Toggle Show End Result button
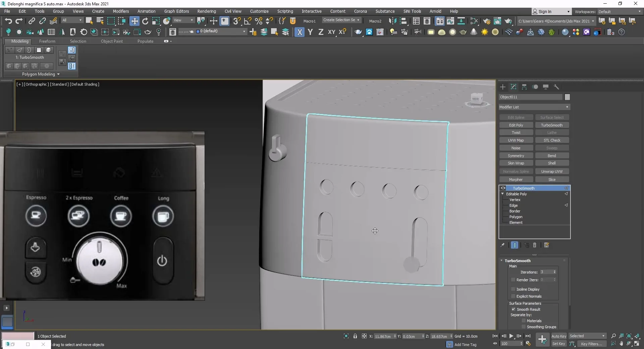 (515, 245)
